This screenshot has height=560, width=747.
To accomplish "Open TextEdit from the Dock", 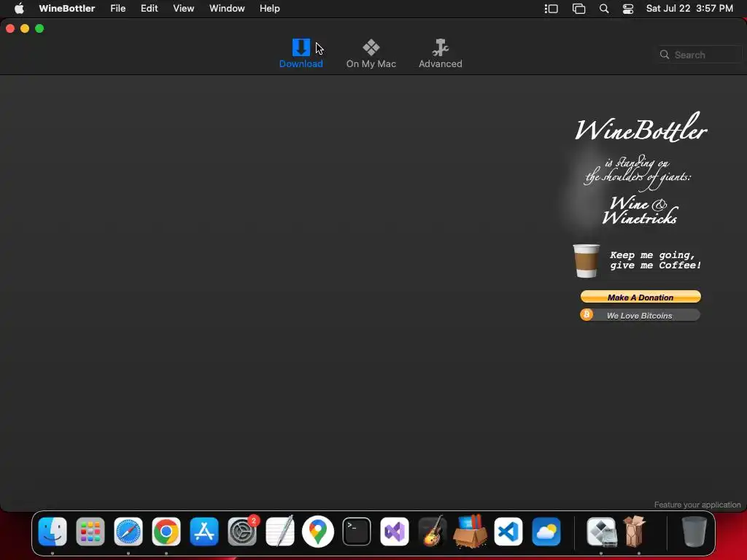I will coord(280,532).
